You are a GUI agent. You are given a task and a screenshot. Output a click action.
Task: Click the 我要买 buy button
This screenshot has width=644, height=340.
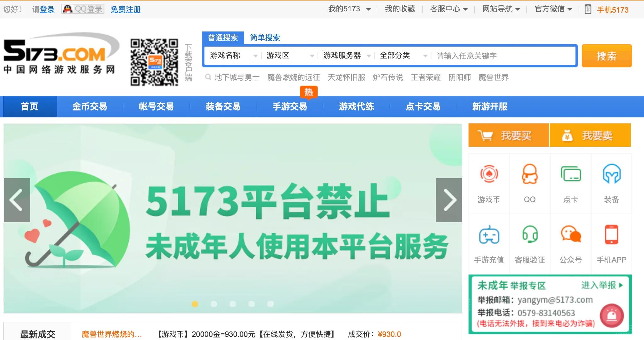point(509,135)
